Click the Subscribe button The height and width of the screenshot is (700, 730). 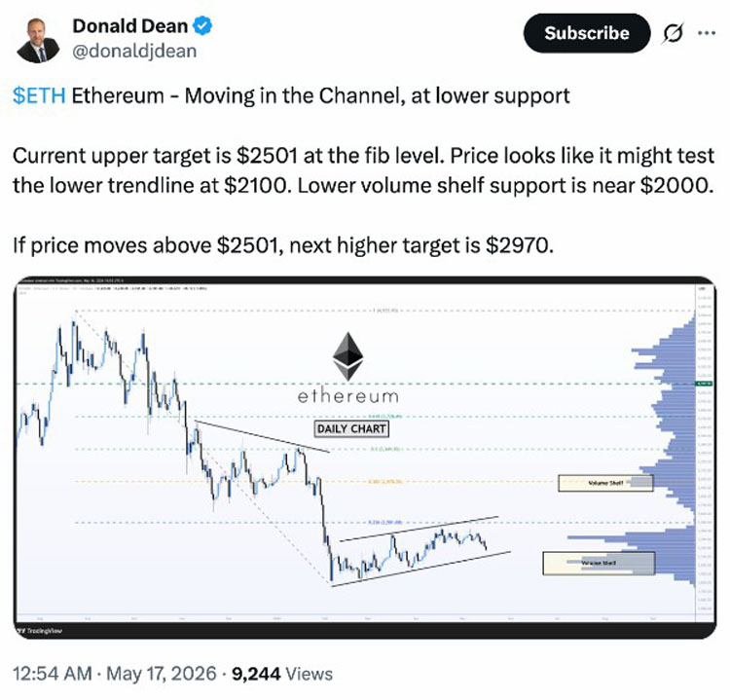click(x=587, y=33)
